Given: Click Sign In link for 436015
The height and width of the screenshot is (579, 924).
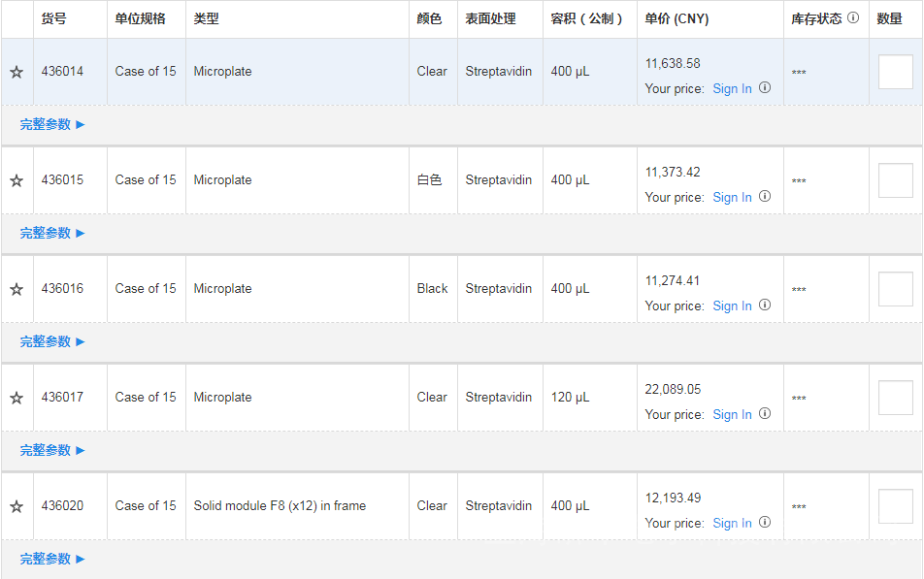Looking at the screenshot, I should (x=732, y=197).
